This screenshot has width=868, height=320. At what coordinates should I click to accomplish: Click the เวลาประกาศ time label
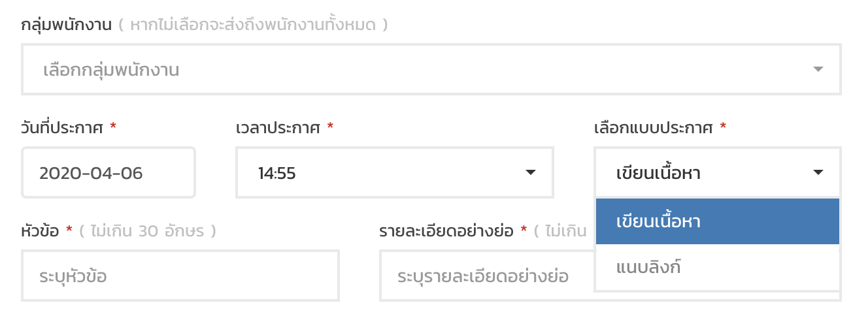[x=278, y=128]
